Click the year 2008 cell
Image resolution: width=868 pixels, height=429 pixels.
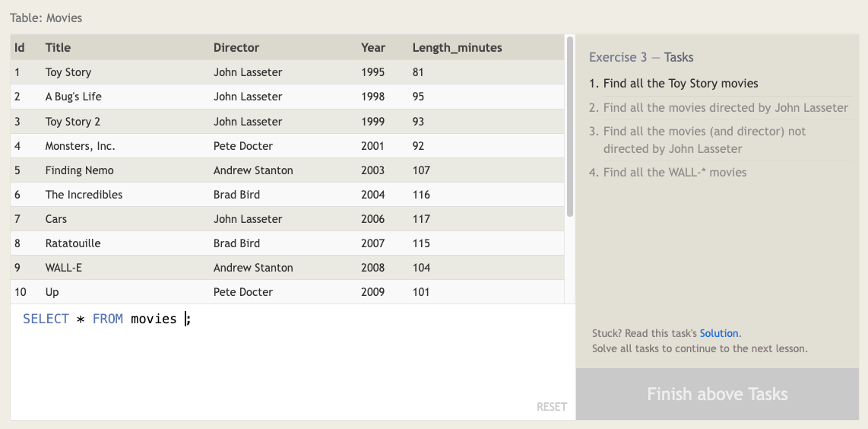tap(372, 268)
